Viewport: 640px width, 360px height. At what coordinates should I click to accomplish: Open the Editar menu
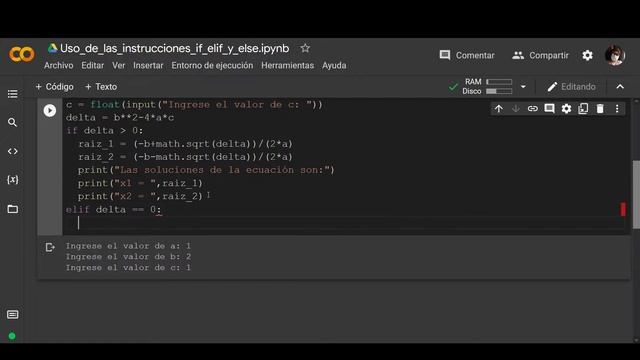click(x=93, y=65)
